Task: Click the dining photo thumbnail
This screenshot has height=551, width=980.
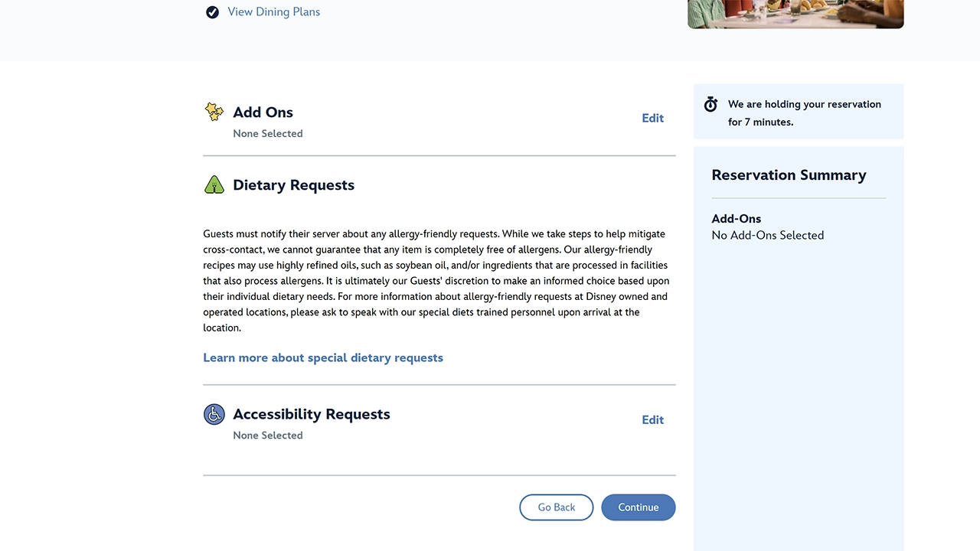Action: [795, 14]
